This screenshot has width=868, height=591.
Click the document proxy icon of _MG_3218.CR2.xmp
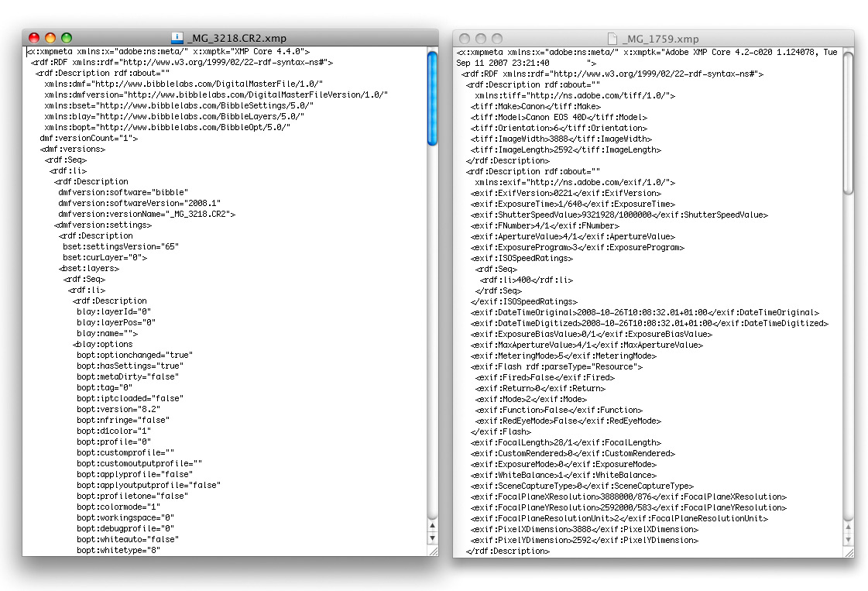click(177, 38)
